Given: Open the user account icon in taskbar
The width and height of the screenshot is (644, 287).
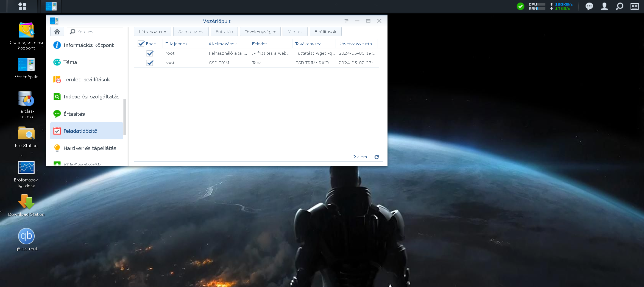Looking at the screenshot, I should (604, 6).
